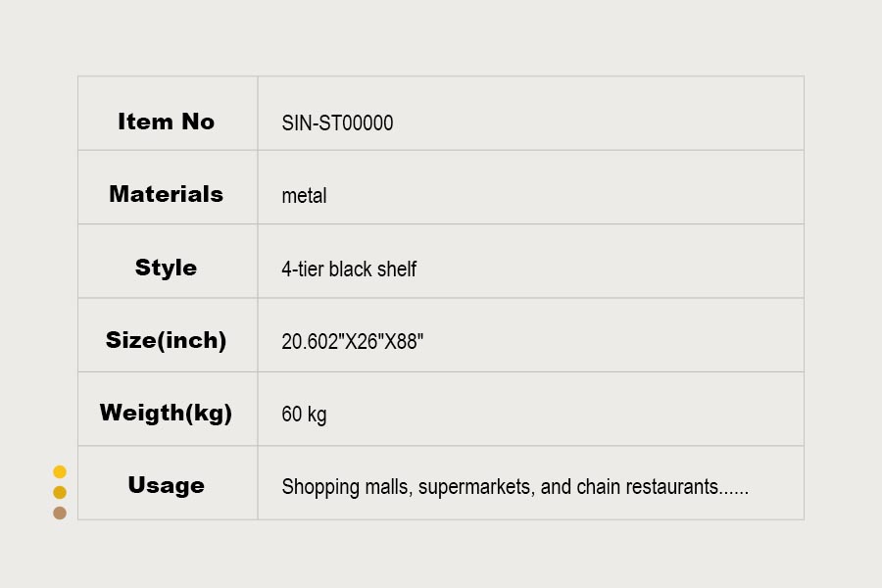Select the SIN-ST00000 item number text
This screenshot has height=588, width=882.
337,122
